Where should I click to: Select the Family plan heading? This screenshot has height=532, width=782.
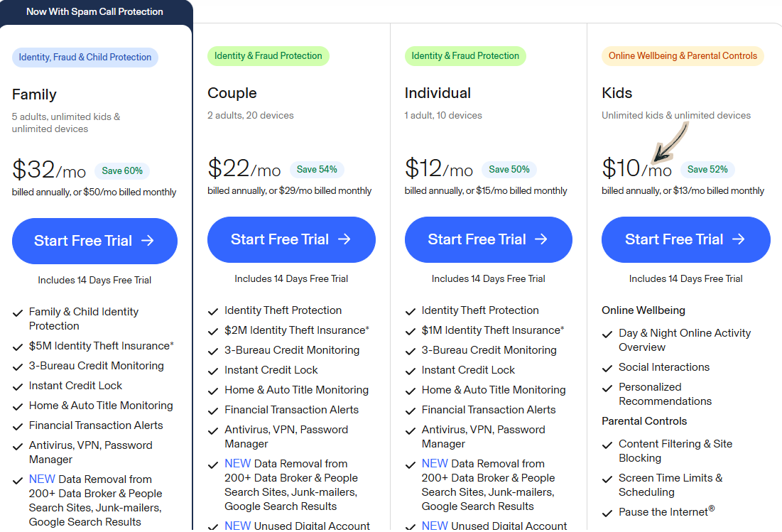pyautogui.click(x=34, y=94)
